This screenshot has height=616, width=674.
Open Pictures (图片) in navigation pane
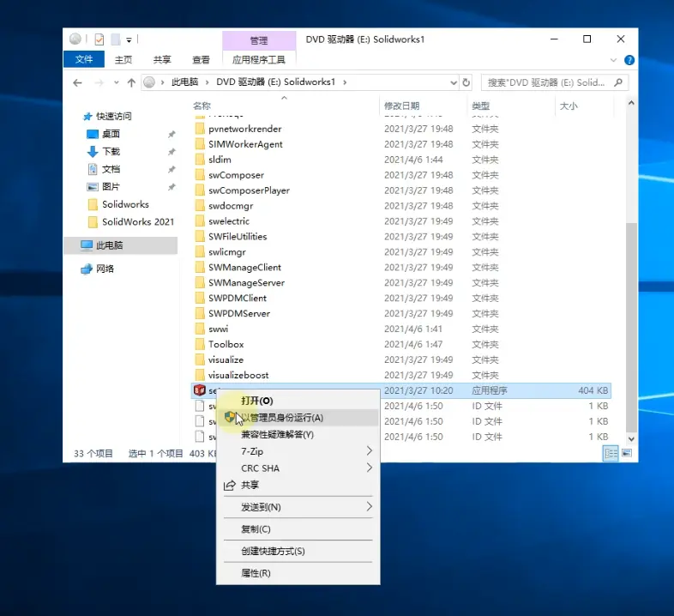[111, 187]
